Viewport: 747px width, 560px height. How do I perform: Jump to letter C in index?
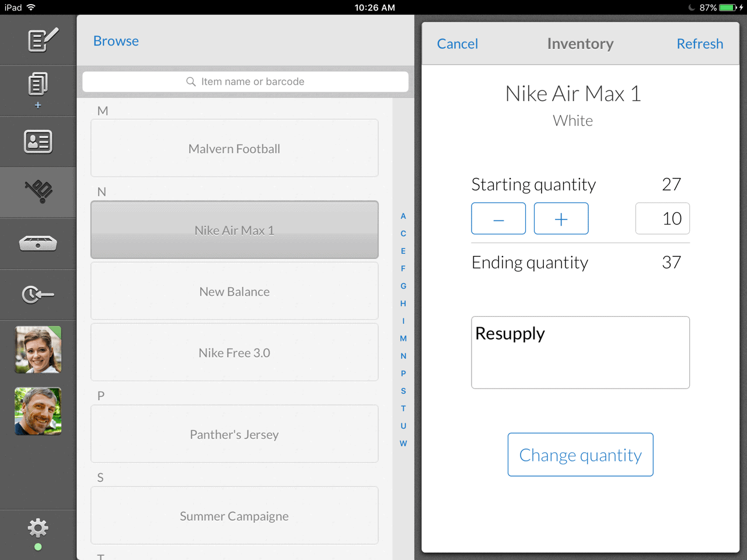403,233
